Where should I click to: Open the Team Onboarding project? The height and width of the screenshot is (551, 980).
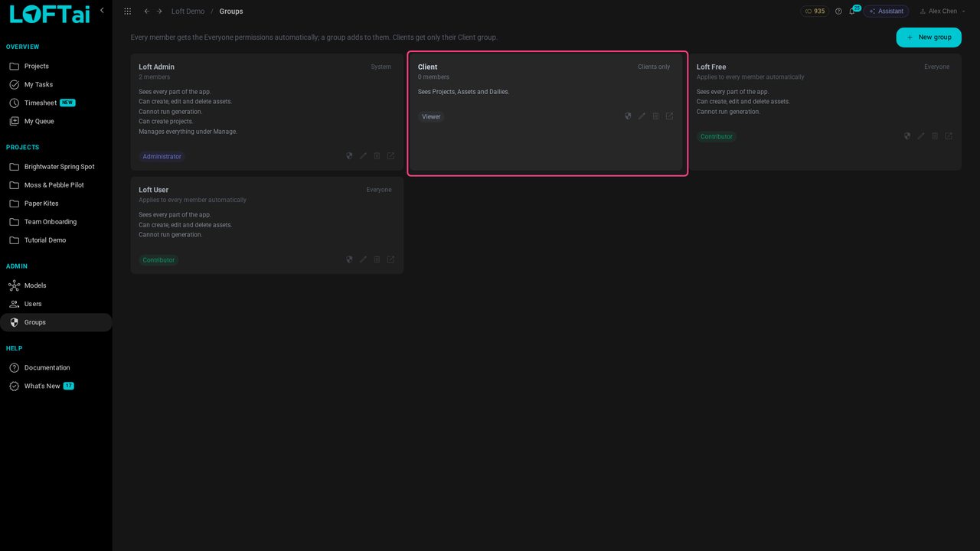[56, 222]
